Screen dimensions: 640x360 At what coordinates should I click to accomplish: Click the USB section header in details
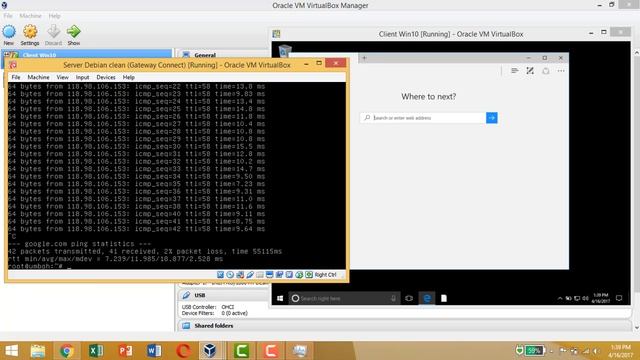pyautogui.click(x=200, y=295)
